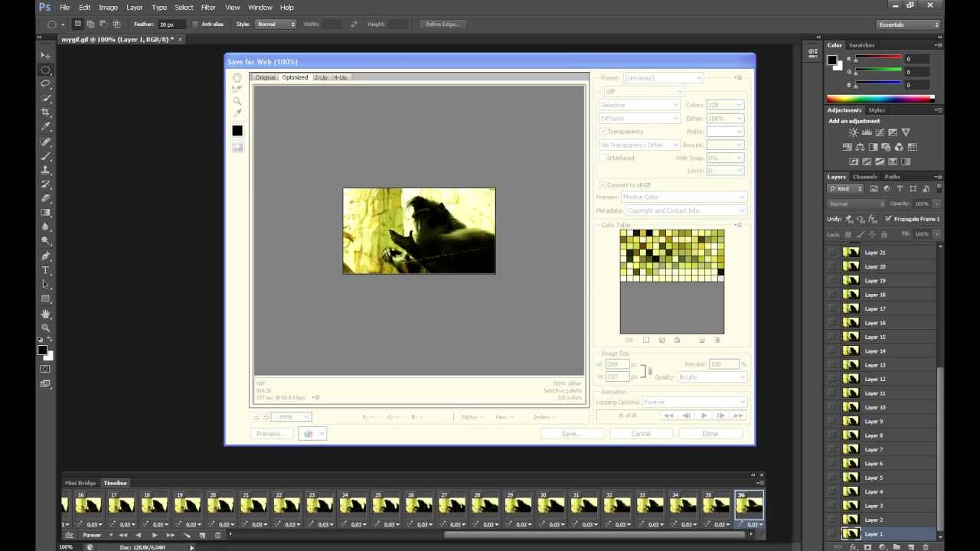Select the Eraser tool

pyautogui.click(x=46, y=198)
